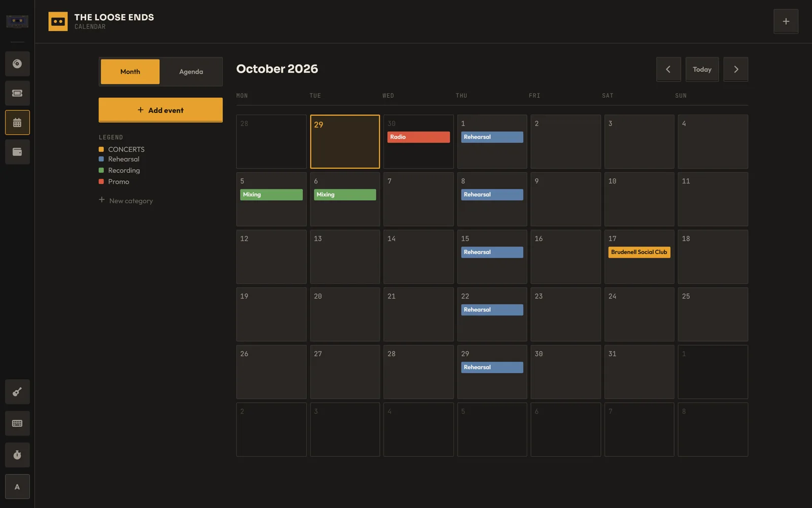Open the stopwatch timer sidebar icon
The width and height of the screenshot is (812, 508).
17,455
